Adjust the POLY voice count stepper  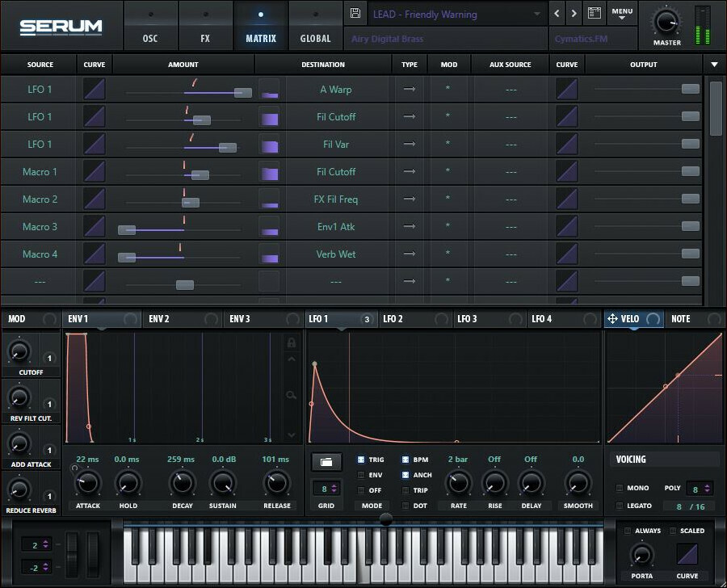[x=707, y=489]
